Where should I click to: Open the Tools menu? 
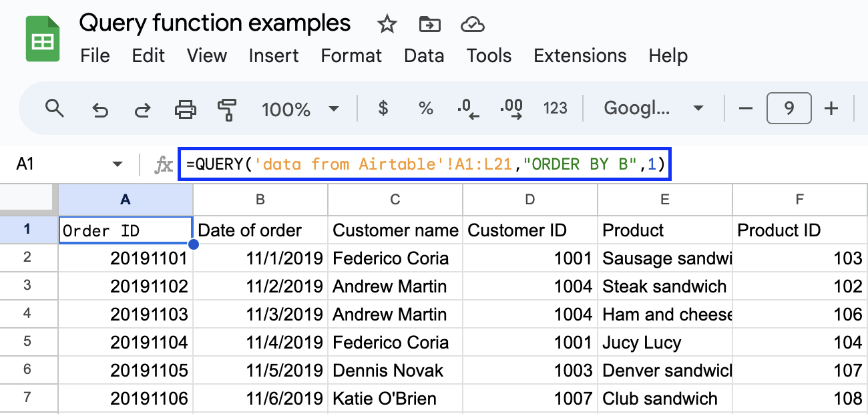click(x=489, y=55)
